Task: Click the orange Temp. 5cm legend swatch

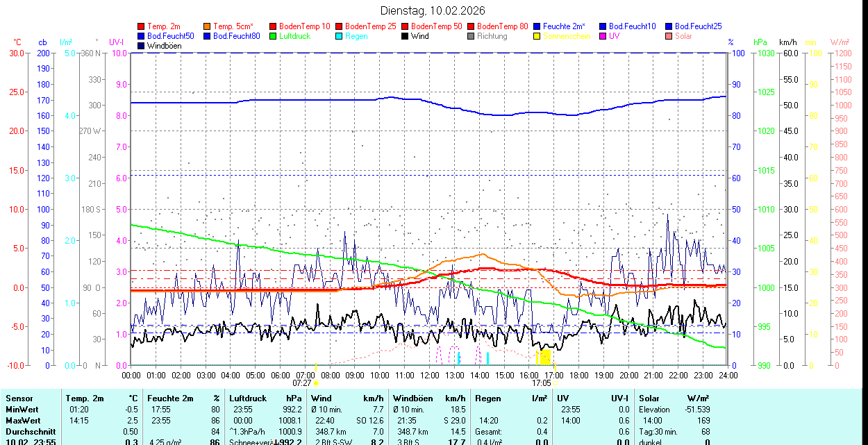Action: [208, 26]
